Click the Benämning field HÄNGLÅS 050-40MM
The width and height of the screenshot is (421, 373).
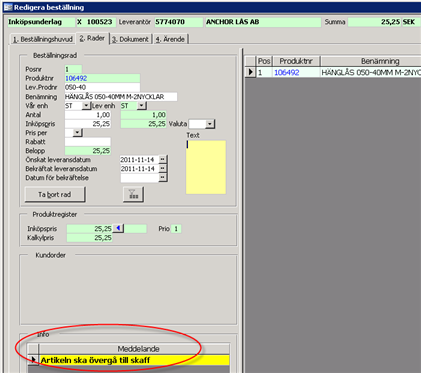click(x=121, y=97)
